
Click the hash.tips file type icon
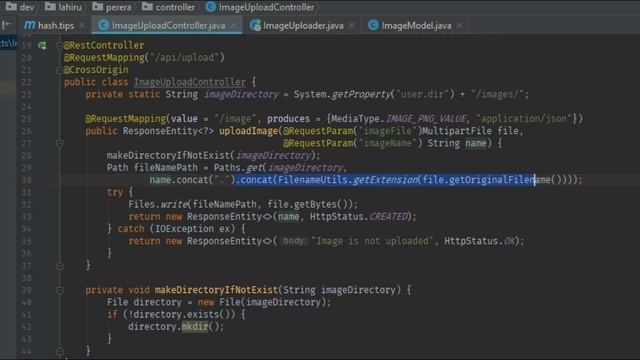[x=29, y=25]
